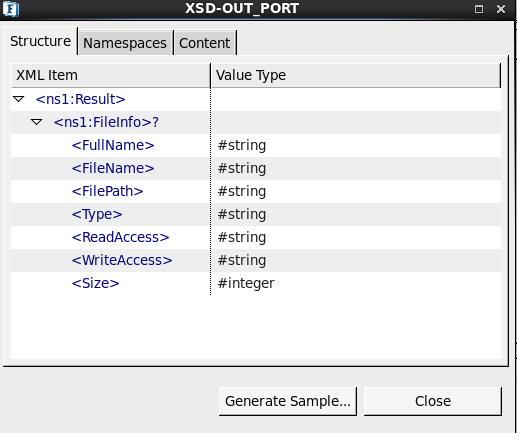Viewport: 517px width, 433px height.
Task: Open the Content tab
Action: [x=205, y=43]
